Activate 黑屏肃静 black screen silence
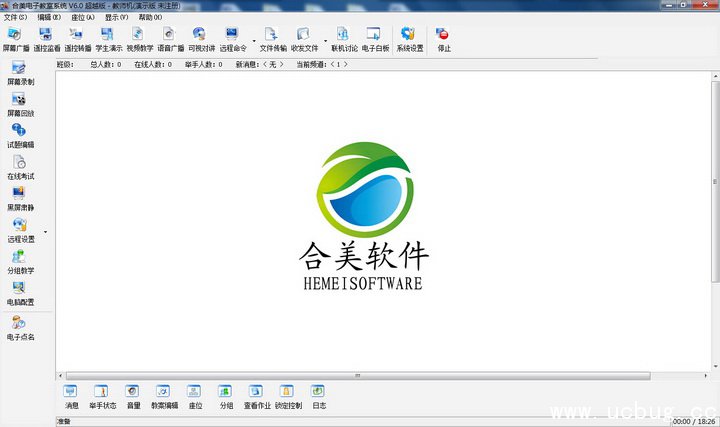Screen dimensions: 720x427 click(x=20, y=199)
